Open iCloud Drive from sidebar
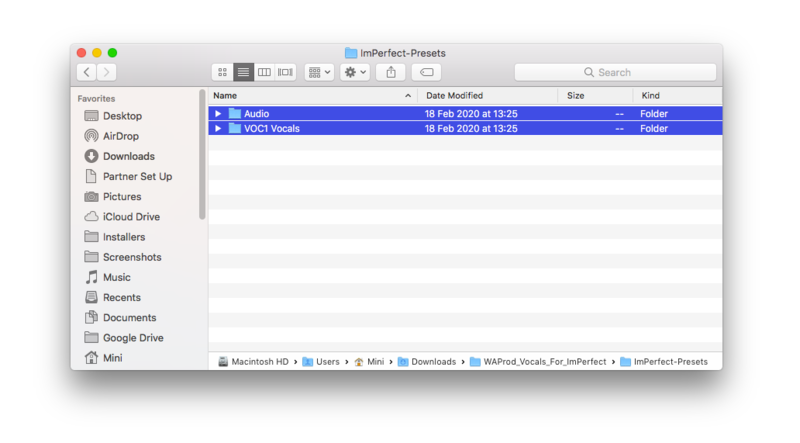 (131, 217)
